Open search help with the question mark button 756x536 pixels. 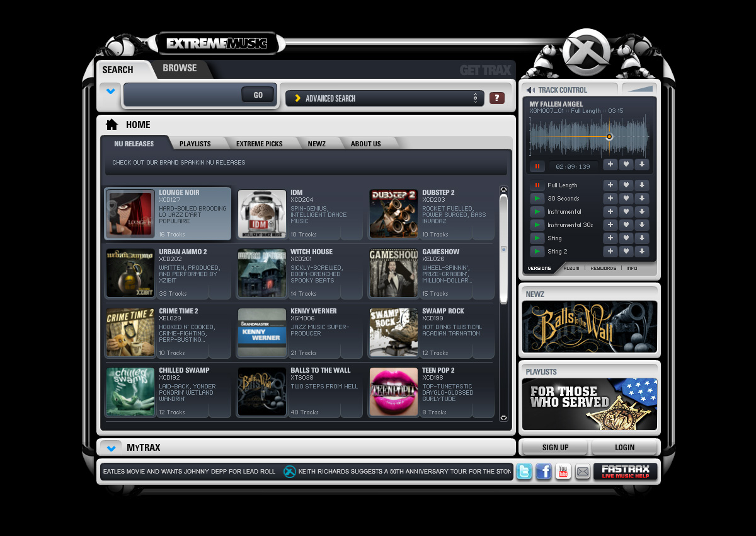(497, 98)
